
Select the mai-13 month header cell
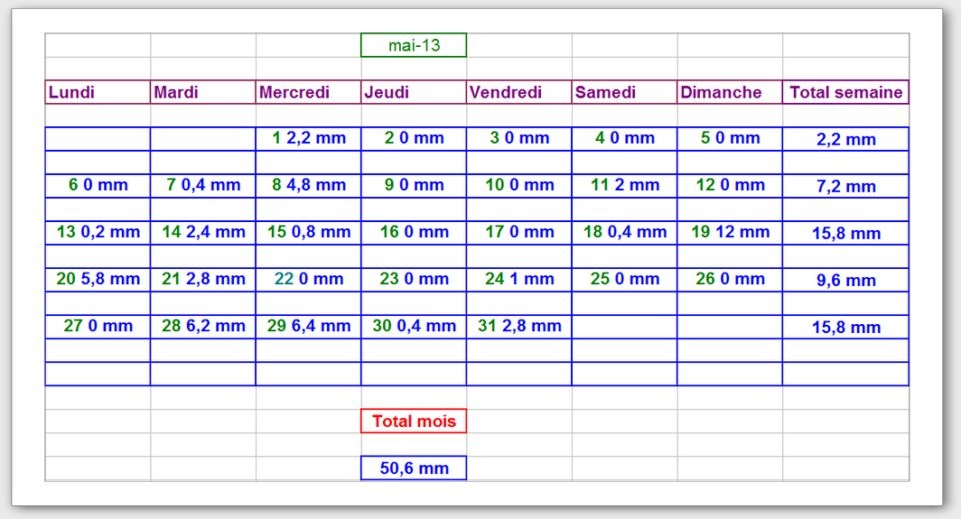[413, 45]
